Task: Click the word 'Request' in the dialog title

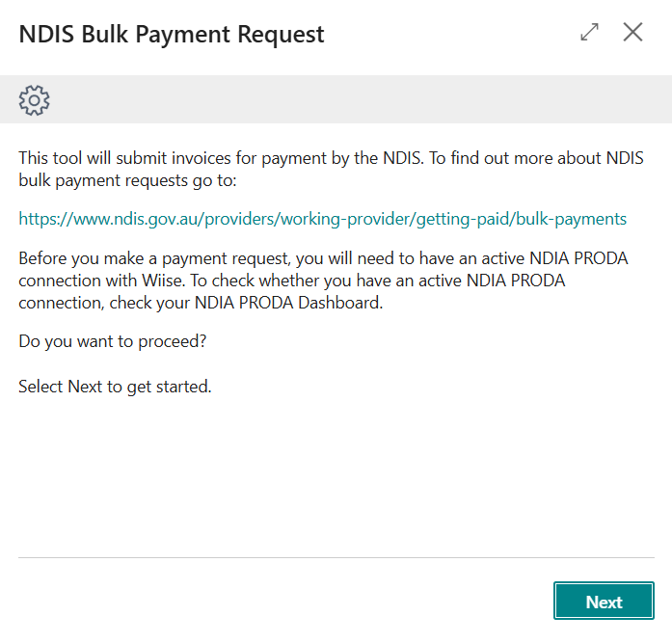Action: click(281, 35)
